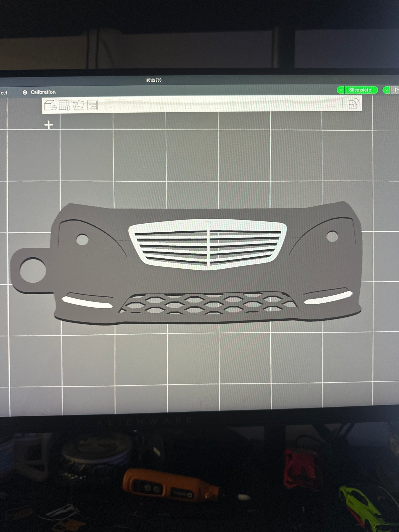Click the Add plate grid icon
399x532 pixels.
coord(65,105)
